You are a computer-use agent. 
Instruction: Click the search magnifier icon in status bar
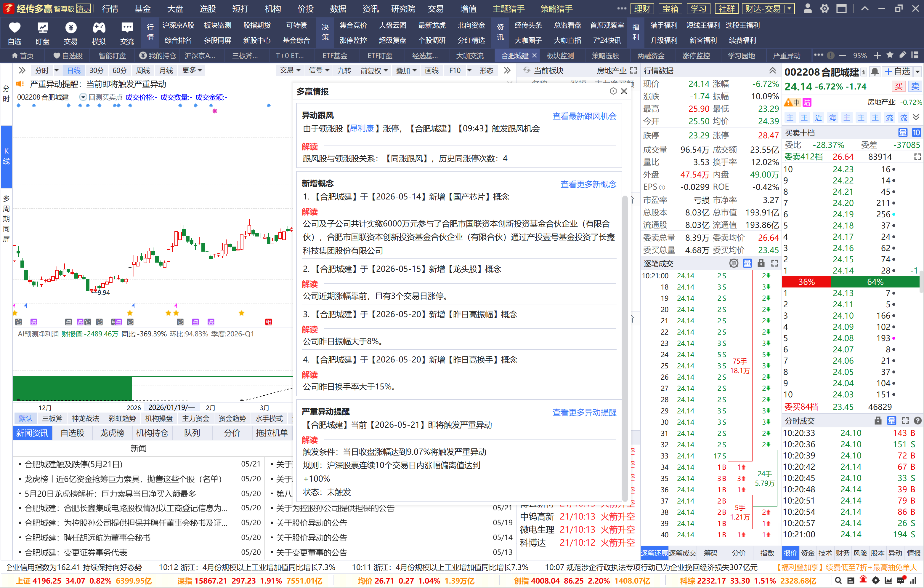point(838,580)
